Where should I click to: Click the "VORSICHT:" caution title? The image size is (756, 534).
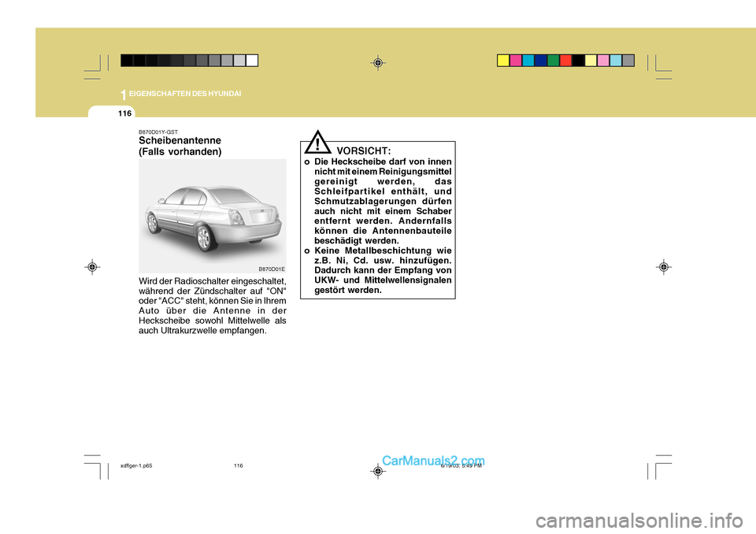[364, 151]
